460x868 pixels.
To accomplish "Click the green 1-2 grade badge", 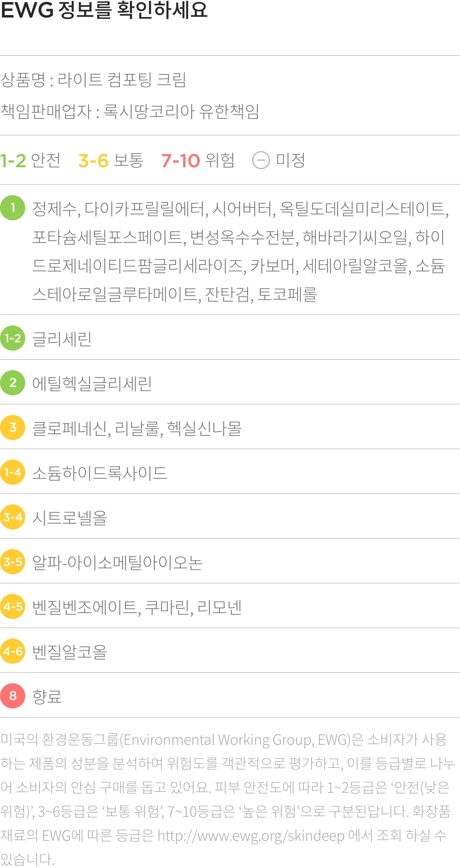I will tap(12, 338).
